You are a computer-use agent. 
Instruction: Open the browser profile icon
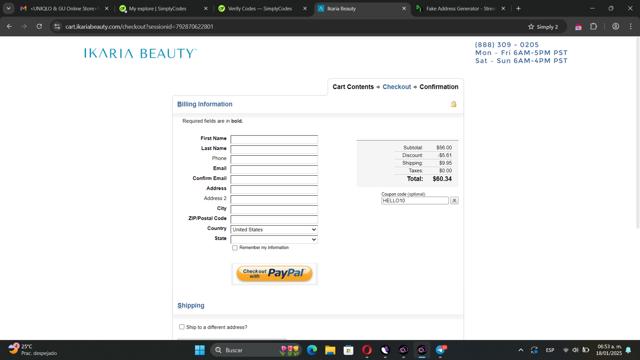615,27
